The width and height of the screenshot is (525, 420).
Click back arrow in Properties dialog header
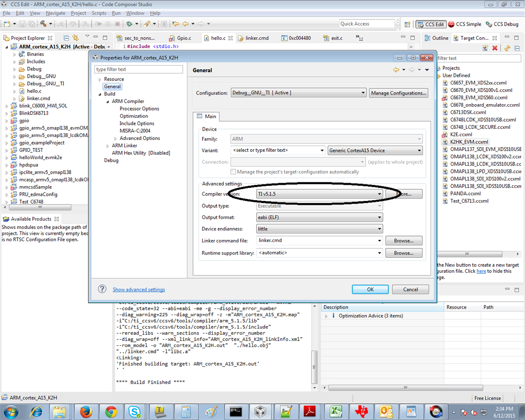pyautogui.click(x=396, y=70)
